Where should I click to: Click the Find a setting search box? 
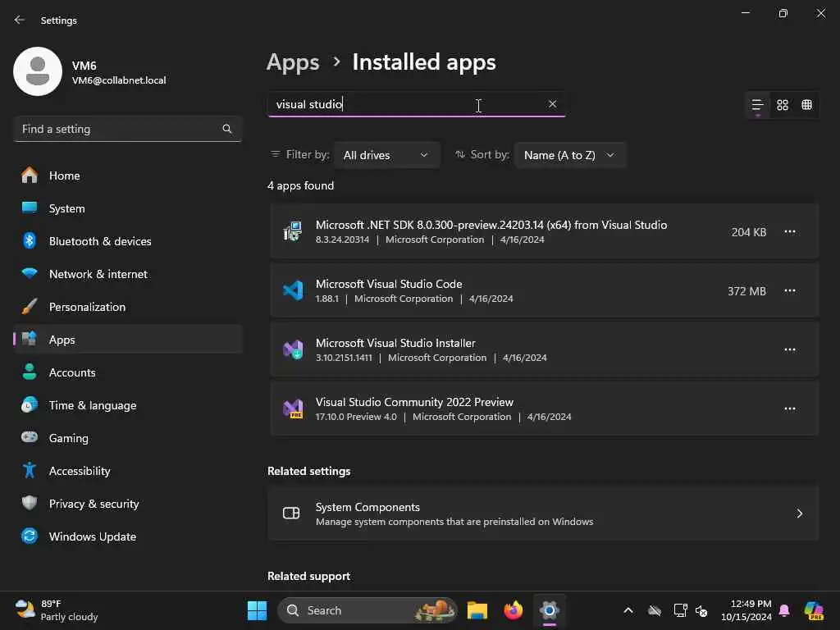click(x=119, y=129)
